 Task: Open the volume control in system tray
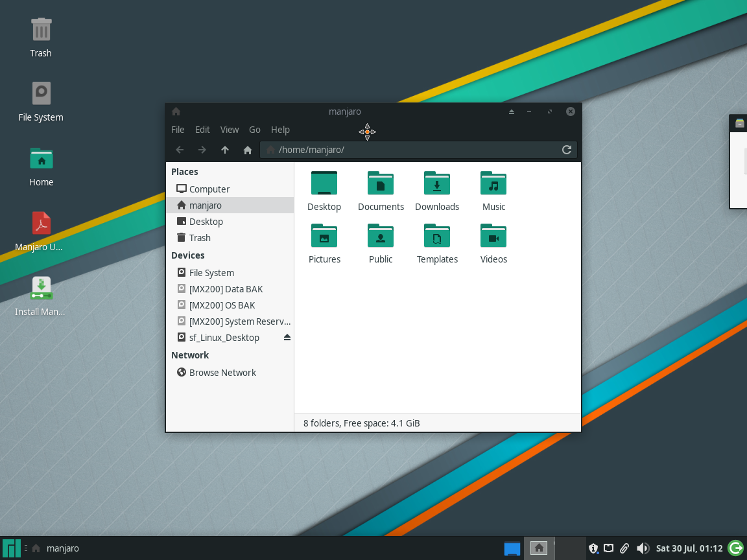643,548
